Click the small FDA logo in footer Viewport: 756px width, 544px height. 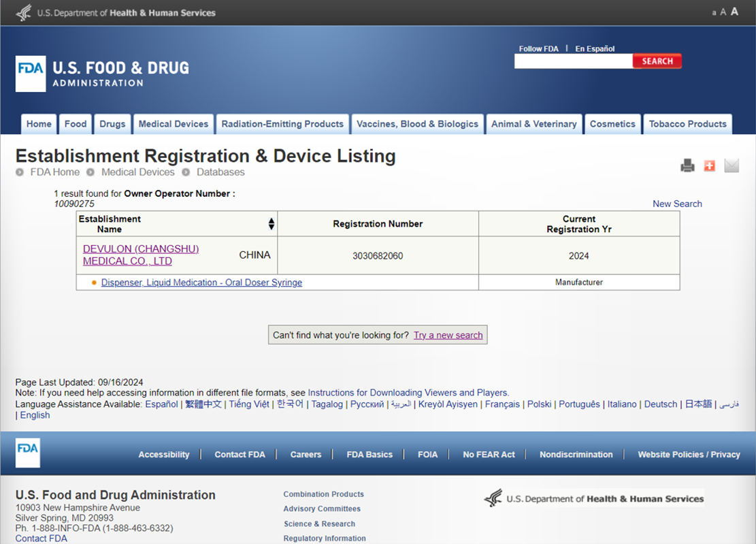27,453
